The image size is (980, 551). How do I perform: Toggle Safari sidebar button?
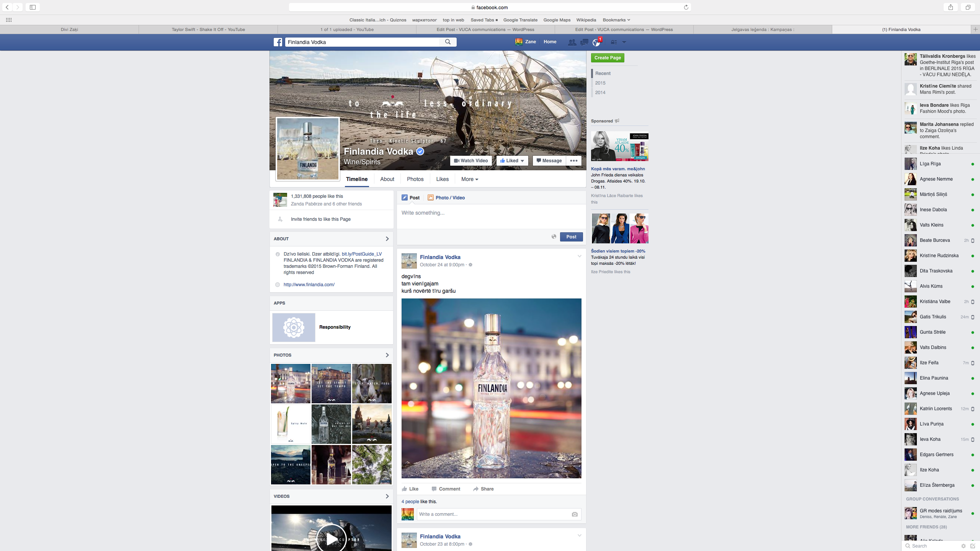coord(33,7)
